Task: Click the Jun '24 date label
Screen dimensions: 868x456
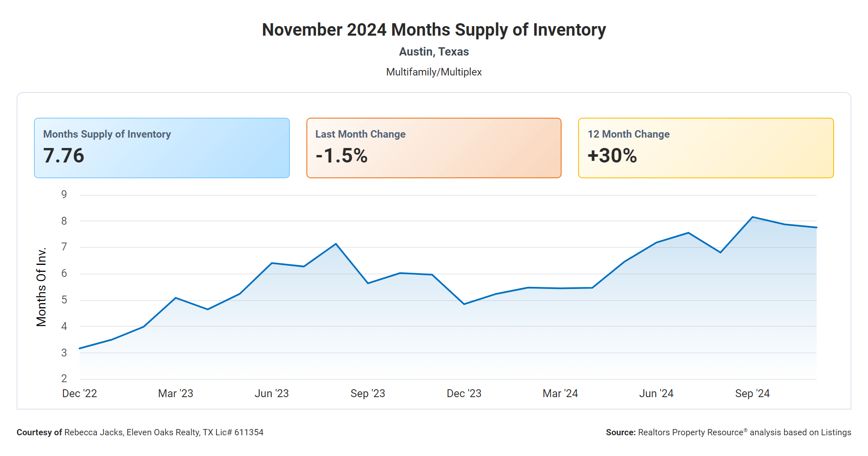Action: [656, 393]
